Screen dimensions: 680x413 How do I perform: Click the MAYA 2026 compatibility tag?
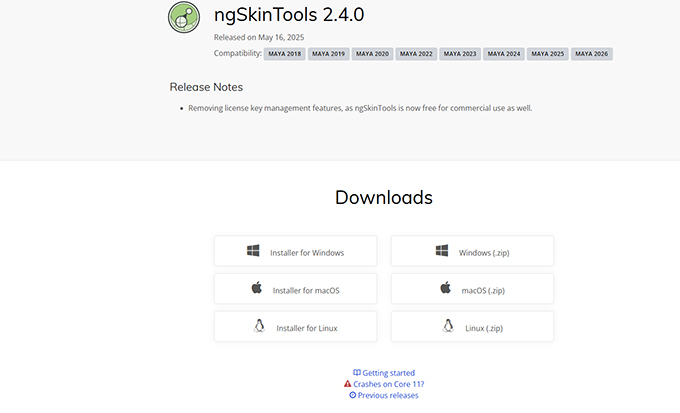click(592, 54)
